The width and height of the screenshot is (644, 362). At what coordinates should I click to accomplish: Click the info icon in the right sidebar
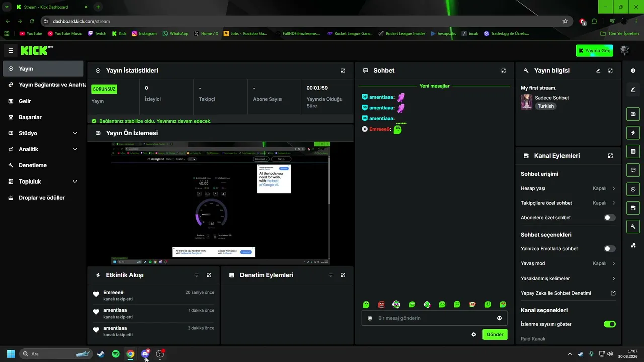pyautogui.click(x=633, y=71)
